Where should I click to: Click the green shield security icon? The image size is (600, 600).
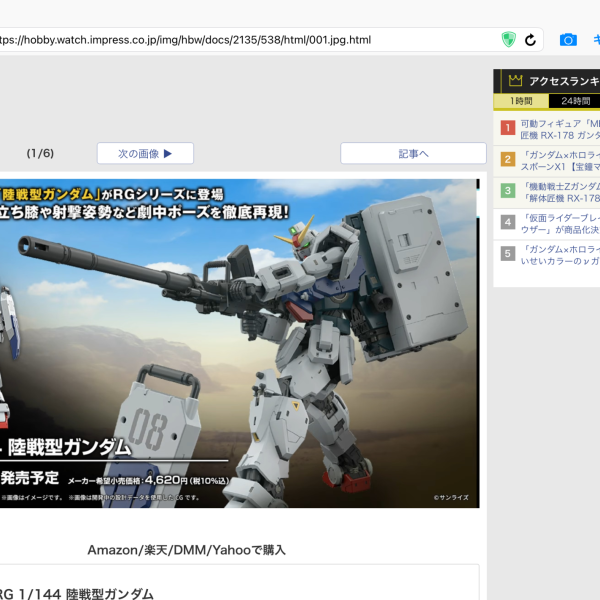509,40
